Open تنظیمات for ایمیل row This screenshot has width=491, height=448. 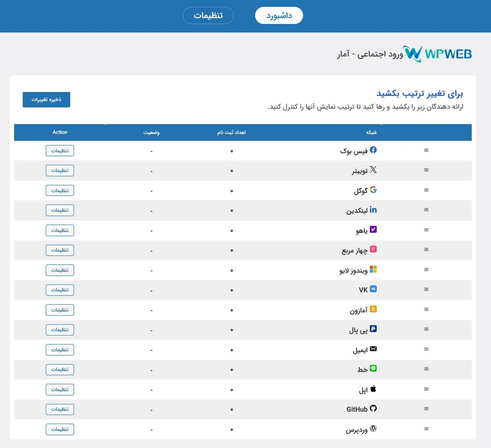(x=60, y=350)
